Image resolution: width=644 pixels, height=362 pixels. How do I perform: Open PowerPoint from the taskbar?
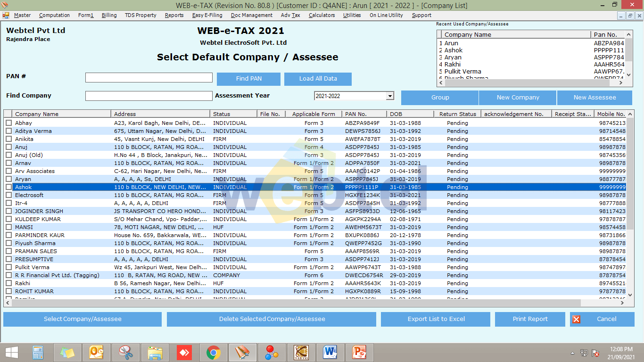[x=360, y=353]
